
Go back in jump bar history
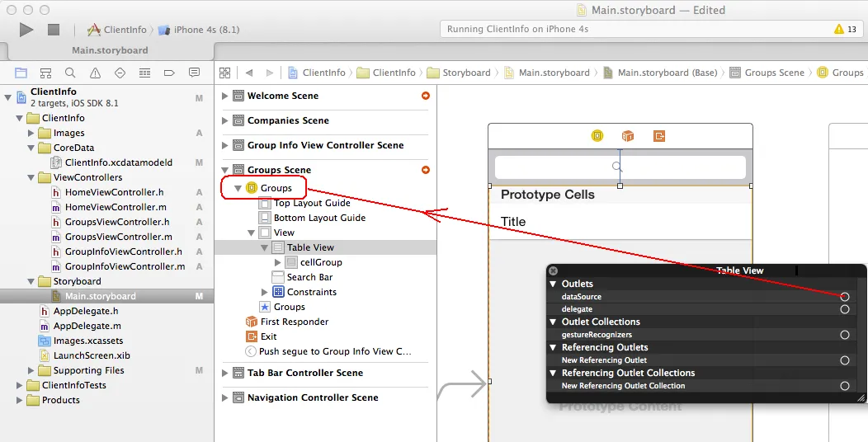[249, 73]
